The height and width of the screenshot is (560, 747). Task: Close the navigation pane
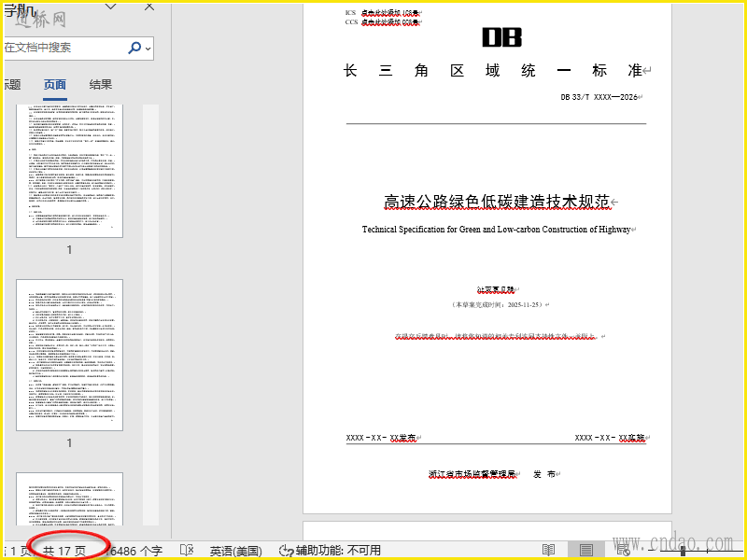(149, 7)
